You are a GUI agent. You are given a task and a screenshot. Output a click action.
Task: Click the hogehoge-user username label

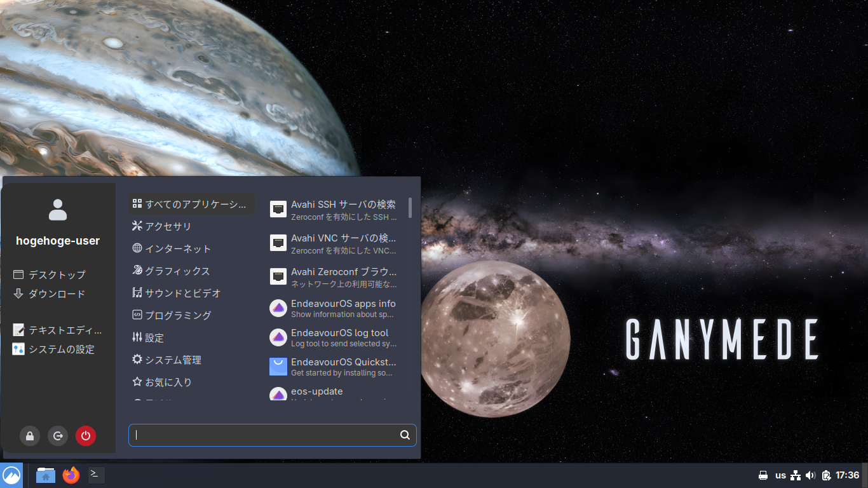58,241
